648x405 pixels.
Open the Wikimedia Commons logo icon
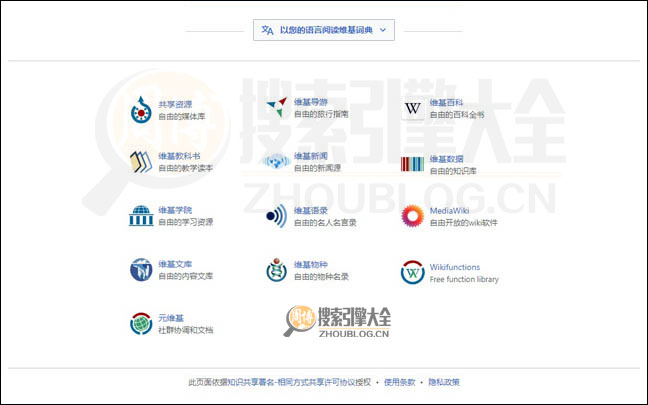[x=141, y=110]
